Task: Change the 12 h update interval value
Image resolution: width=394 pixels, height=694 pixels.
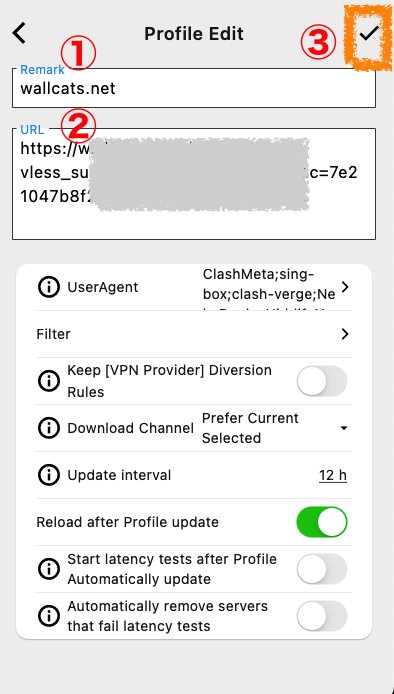Action: [x=333, y=475]
